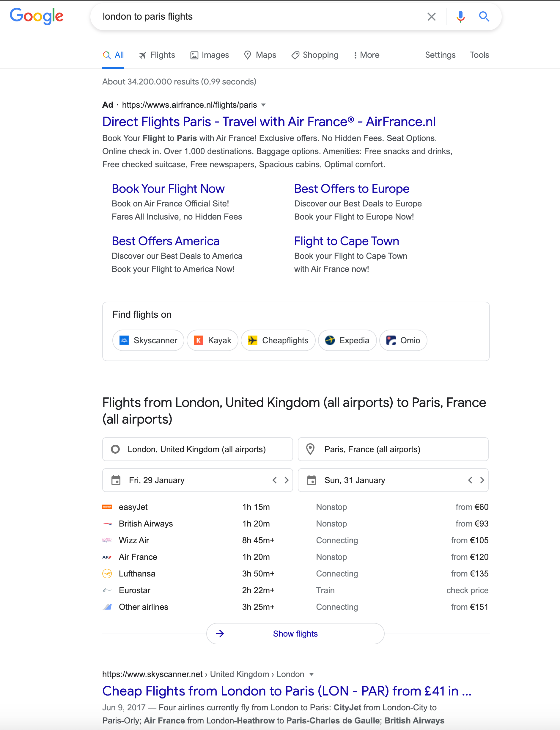Move departure date one day later
560x730 pixels.
(286, 480)
